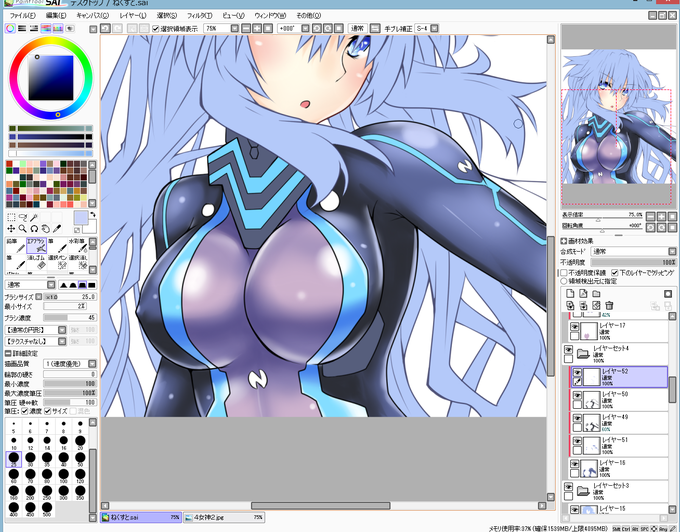
Task: Select the flat black brush edge shape
Action: pos(92,285)
